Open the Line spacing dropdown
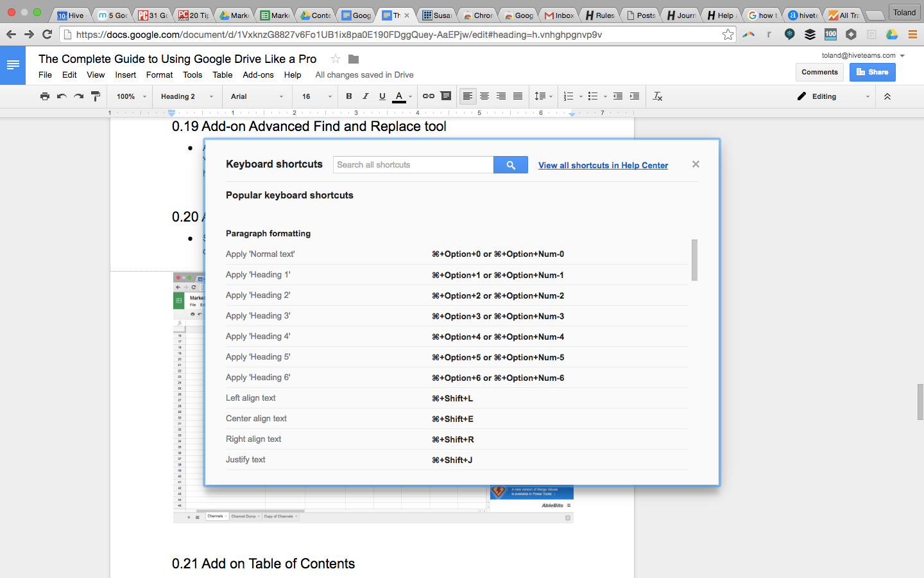924x578 pixels. tap(542, 96)
